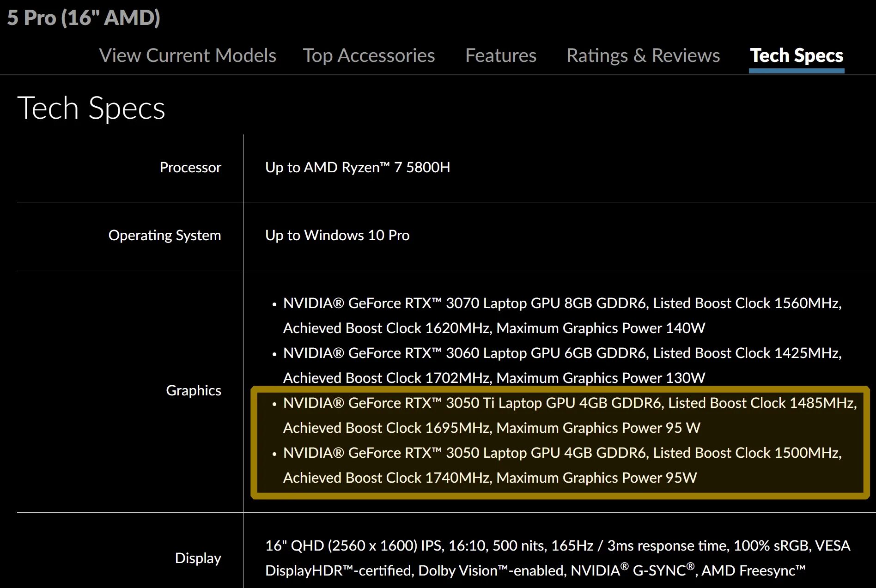Click the AMD Ryzen 7 5800H processor text
876x588 pixels.
357,167
